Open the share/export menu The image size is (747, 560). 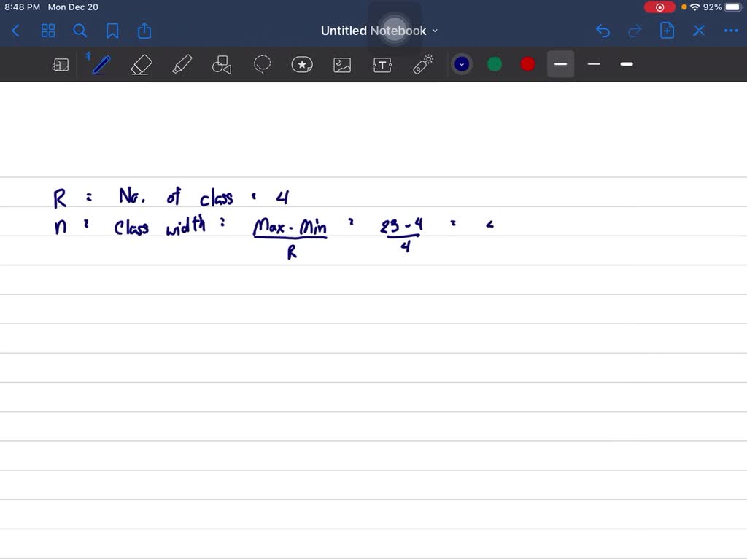point(144,31)
